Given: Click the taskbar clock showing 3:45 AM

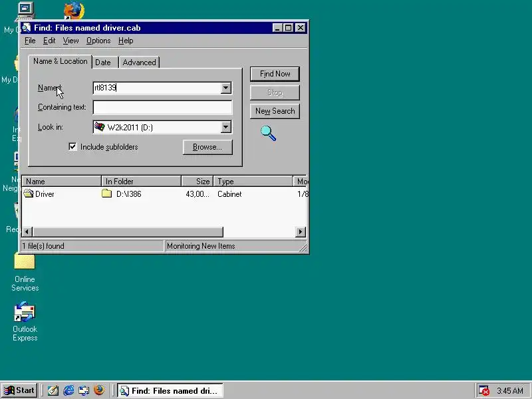Looking at the screenshot, I should point(510,391).
